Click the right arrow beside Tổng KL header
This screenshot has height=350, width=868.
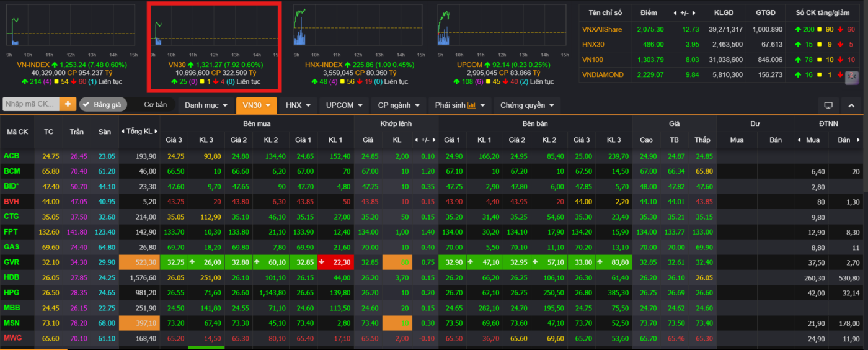click(155, 132)
